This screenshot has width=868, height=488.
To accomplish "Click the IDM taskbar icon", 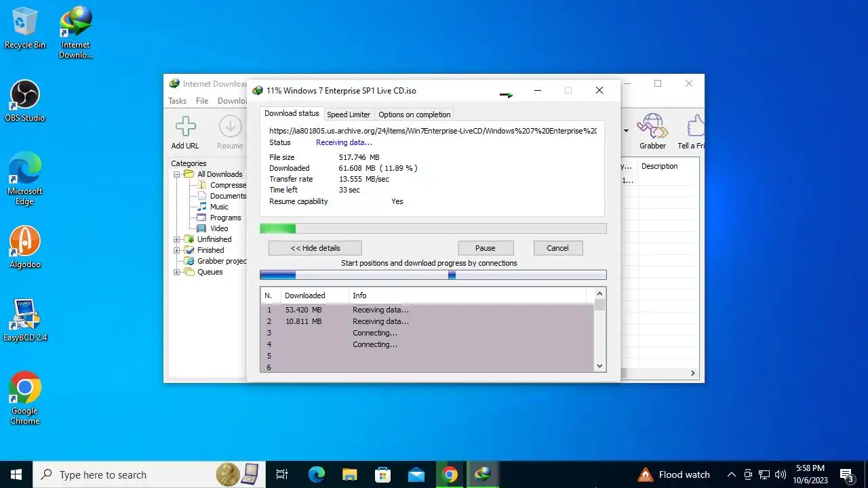I will point(483,474).
